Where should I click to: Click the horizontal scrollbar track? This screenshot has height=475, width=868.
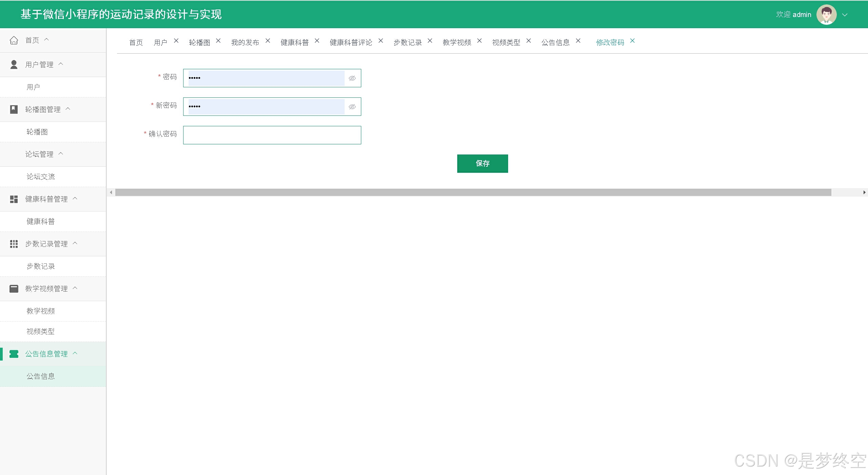click(x=847, y=193)
